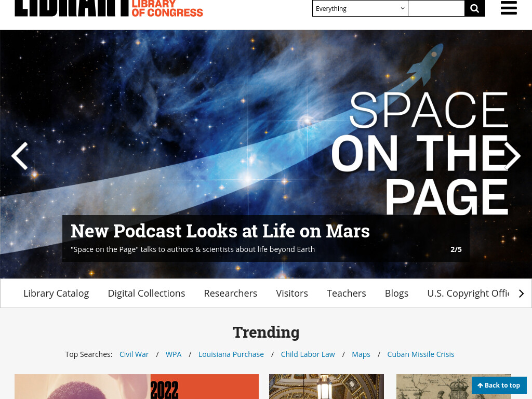Click the 2/5 slide counter
Viewport: 532px width, 399px height.
456,249
